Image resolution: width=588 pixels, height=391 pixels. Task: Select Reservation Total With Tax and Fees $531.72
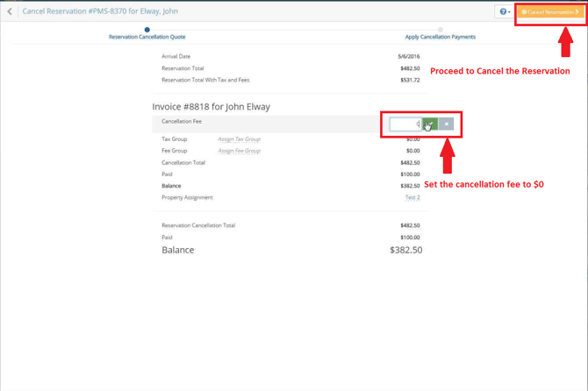click(x=410, y=80)
